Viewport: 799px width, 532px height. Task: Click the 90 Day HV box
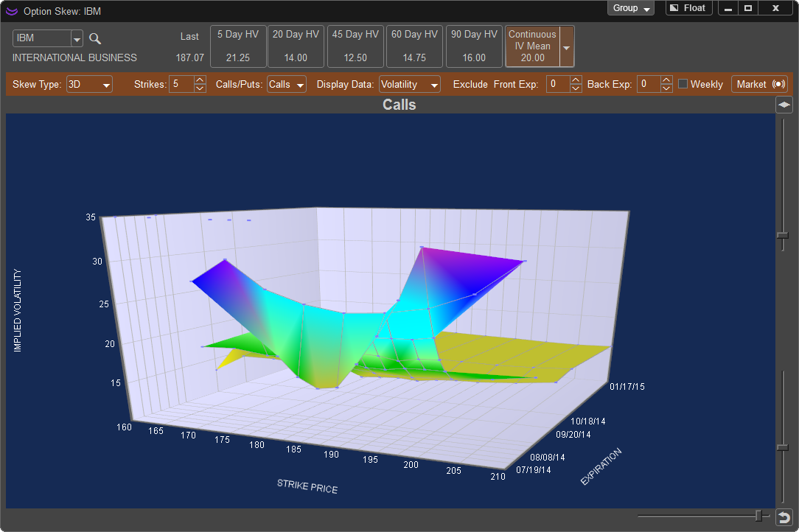point(474,46)
